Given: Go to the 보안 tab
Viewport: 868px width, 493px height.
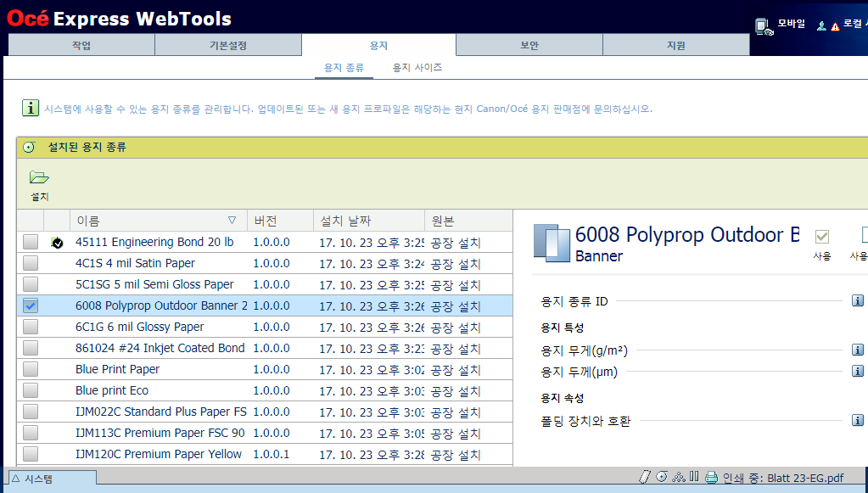Looking at the screenshot, I should click(529, 45).
